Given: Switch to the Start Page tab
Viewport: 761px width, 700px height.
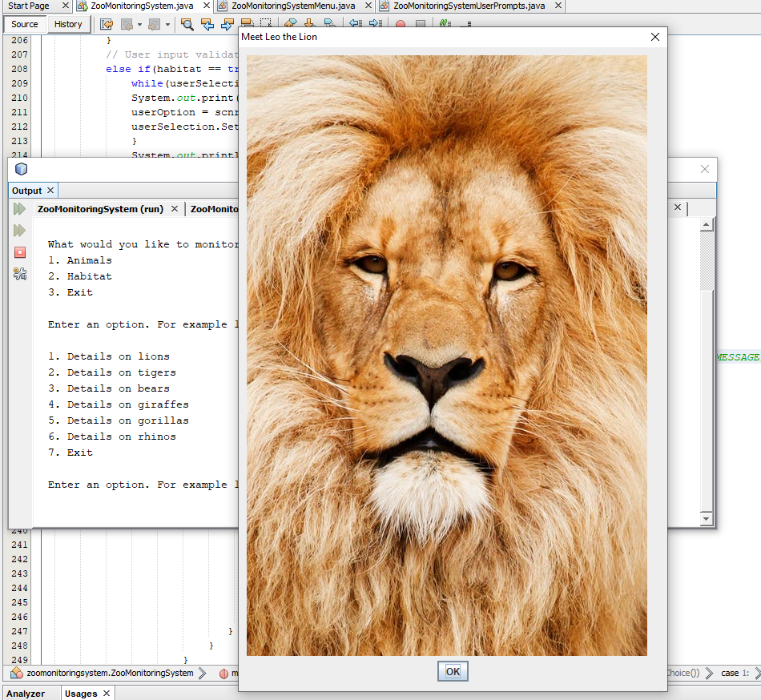Looking at the screenshot, I should 29,6.
